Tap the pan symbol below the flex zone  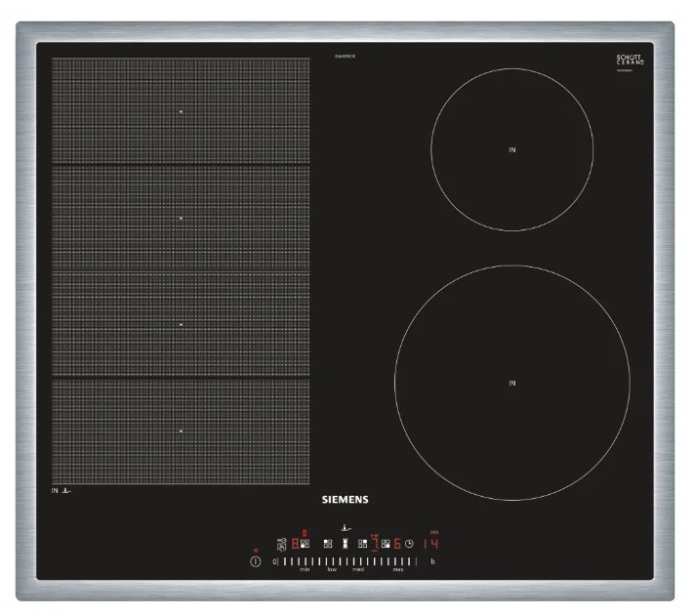click(x=66, y=490)
